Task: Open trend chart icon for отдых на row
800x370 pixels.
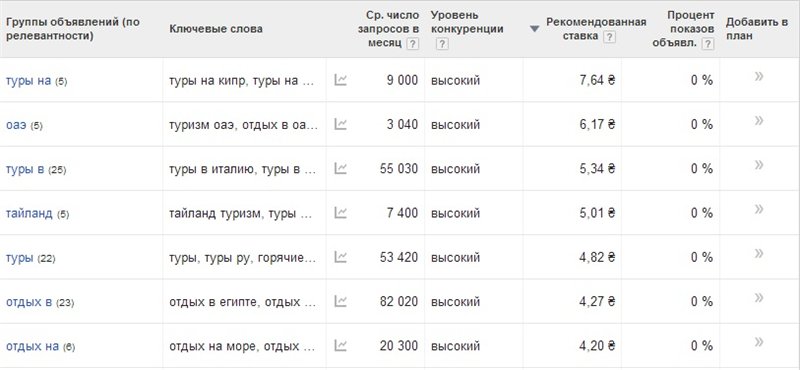Action: coord(340,346)
